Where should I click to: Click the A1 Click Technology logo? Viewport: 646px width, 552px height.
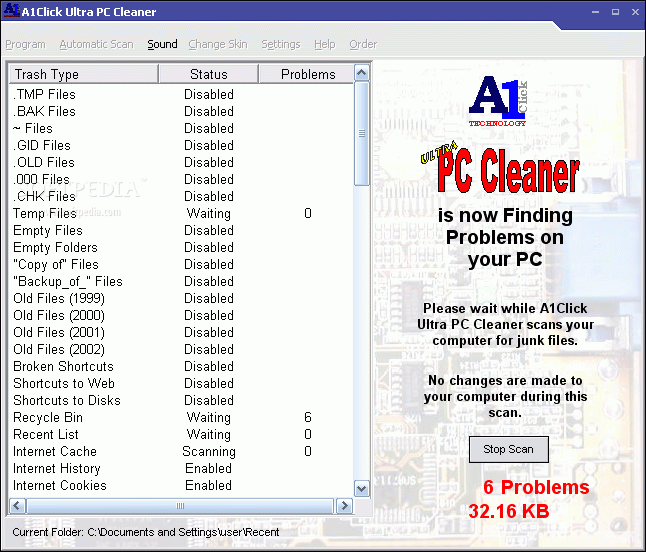(x=498, y=101)
